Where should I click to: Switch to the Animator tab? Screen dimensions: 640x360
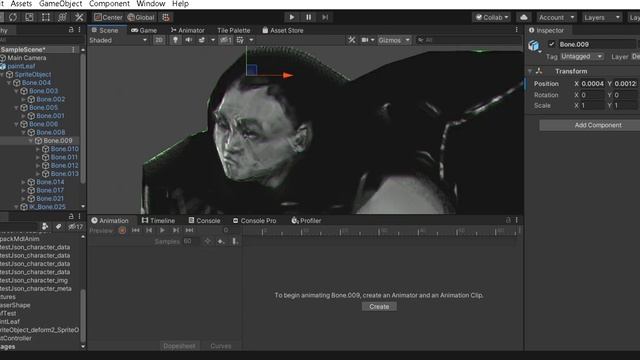pyautogui.click(x=187, y=30)
